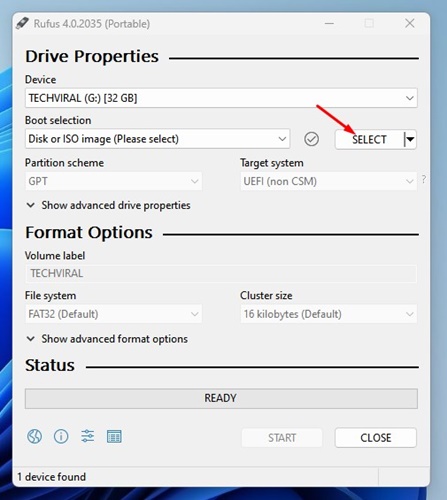447x500 pixels.
Task: Open the File system FAT32 dropdown
Action: pos(113,314)
